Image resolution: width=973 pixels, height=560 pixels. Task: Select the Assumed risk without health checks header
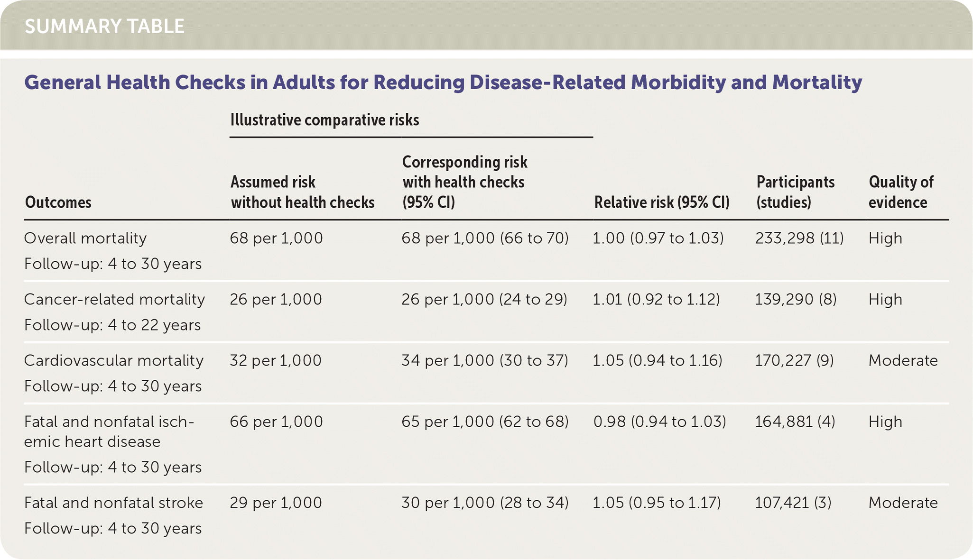click(x=302, y=192)
